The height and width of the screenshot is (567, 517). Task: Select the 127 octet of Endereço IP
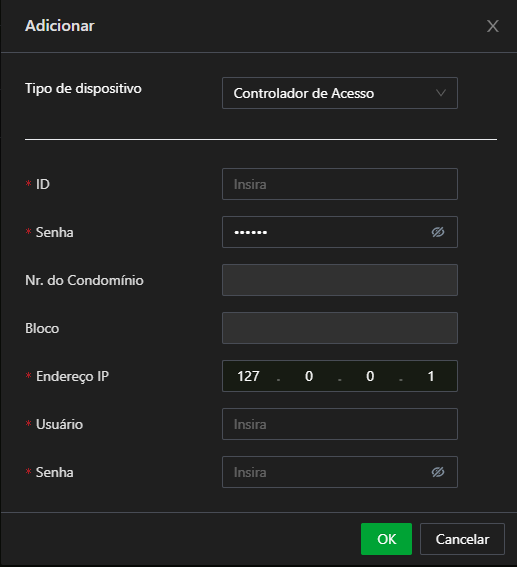point(248,376)
